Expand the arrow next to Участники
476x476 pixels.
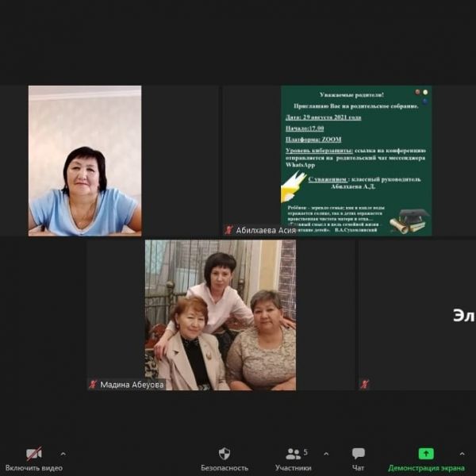pyautogui.click(x=325, y=454)
